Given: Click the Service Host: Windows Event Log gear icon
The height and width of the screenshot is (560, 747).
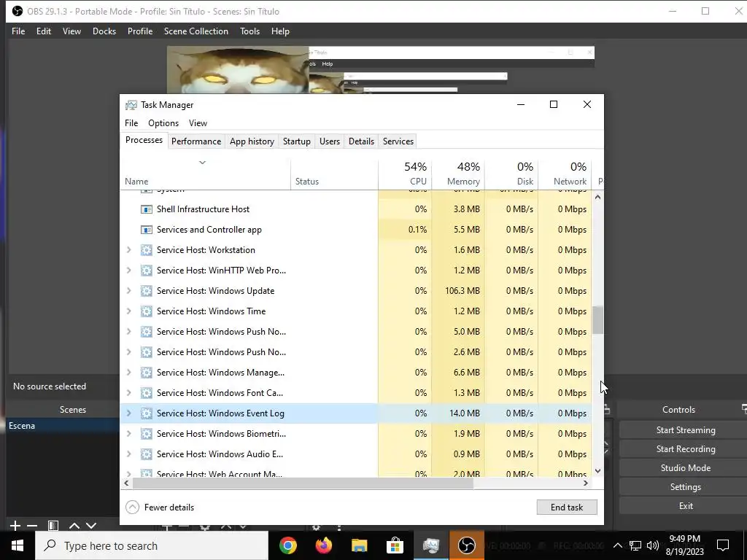Looking at the screenshot, I should 146,413.
